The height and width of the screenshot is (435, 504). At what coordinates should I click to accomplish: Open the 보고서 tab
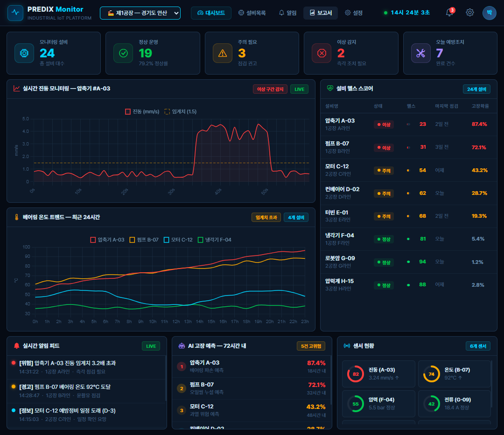pos(321,13)
